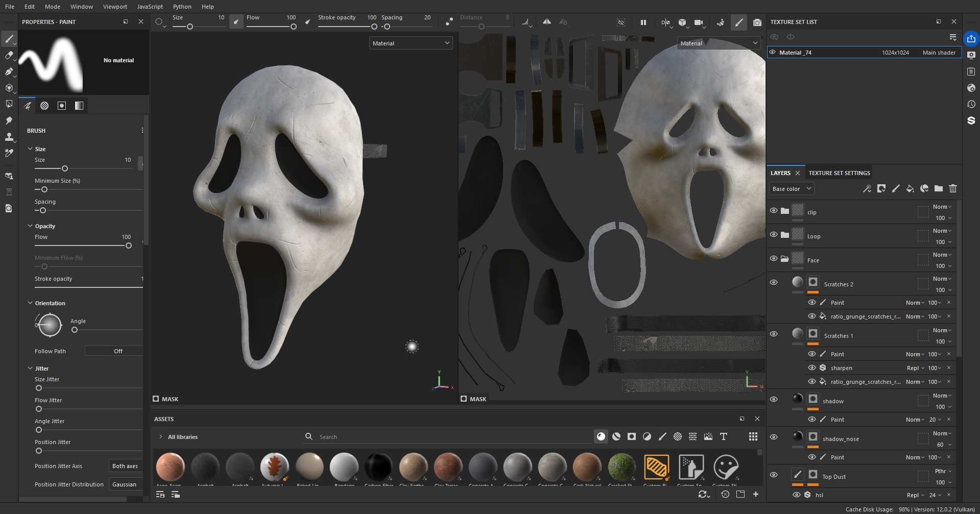Open the Base color channel dropdown
The image size is (980, 514).
point(791,189)
